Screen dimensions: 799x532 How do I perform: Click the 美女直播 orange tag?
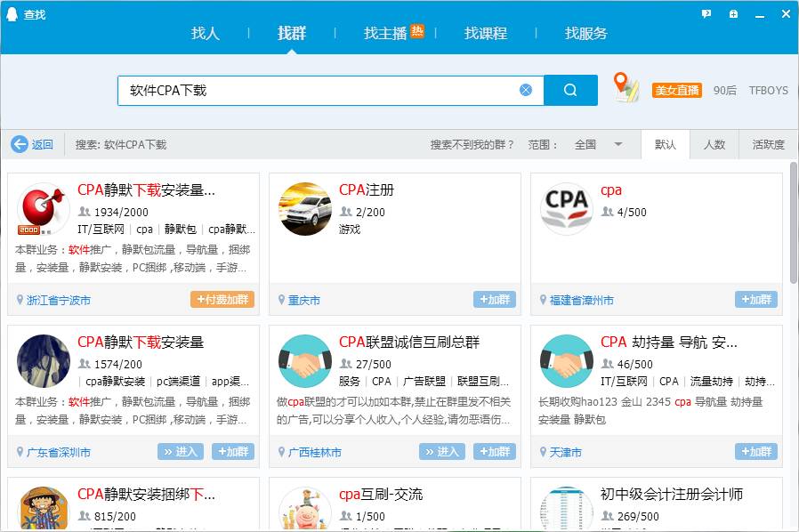point(677,90)
